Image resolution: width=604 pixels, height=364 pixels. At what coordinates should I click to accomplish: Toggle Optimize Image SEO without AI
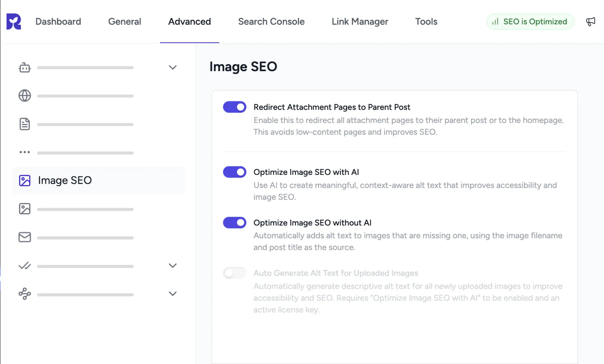pyautogui.click(x=235, y=223)
